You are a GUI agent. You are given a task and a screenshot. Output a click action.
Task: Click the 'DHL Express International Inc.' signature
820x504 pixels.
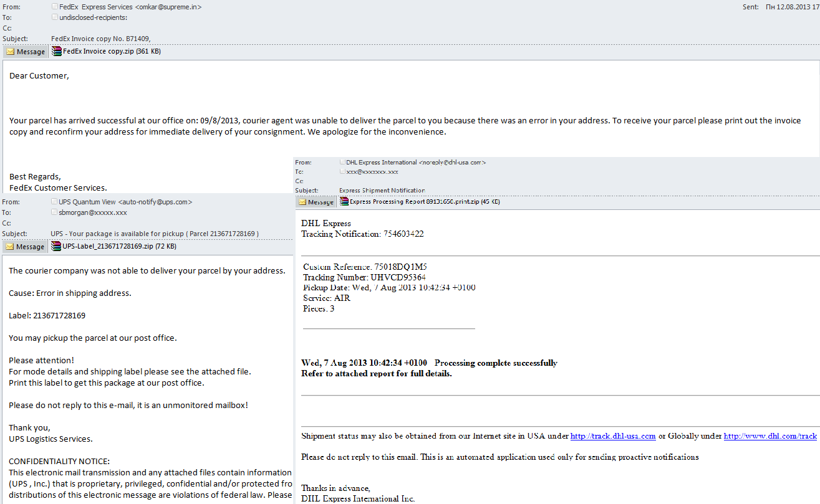tap(358, 498)
